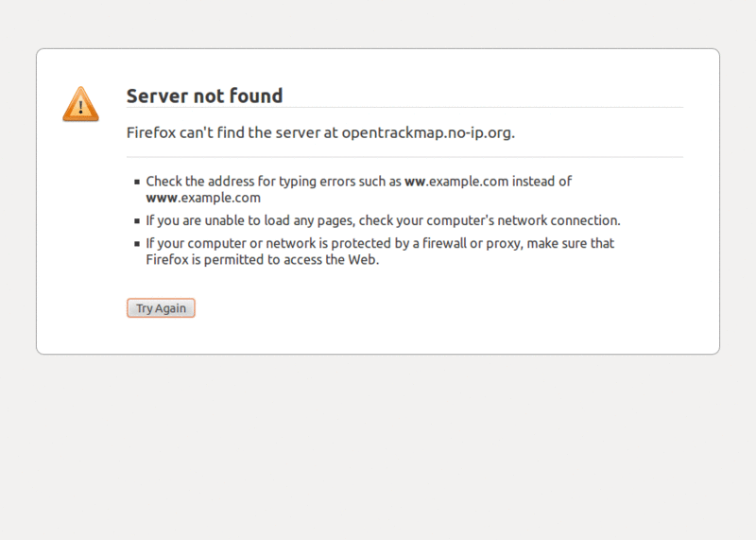Select the text mentioning opentrackmap.no-ip.org
Screen dimensions: 756x540
coord(320,132)
